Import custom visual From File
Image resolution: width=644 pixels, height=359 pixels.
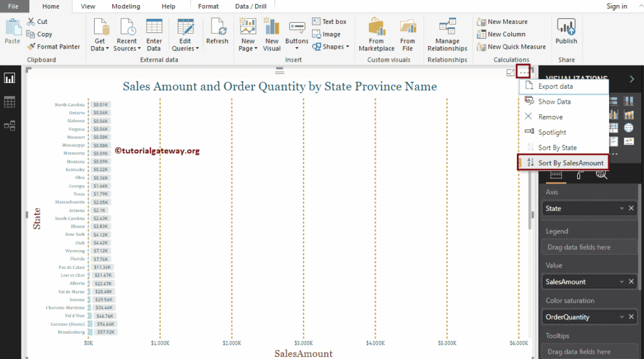[407, 35]
